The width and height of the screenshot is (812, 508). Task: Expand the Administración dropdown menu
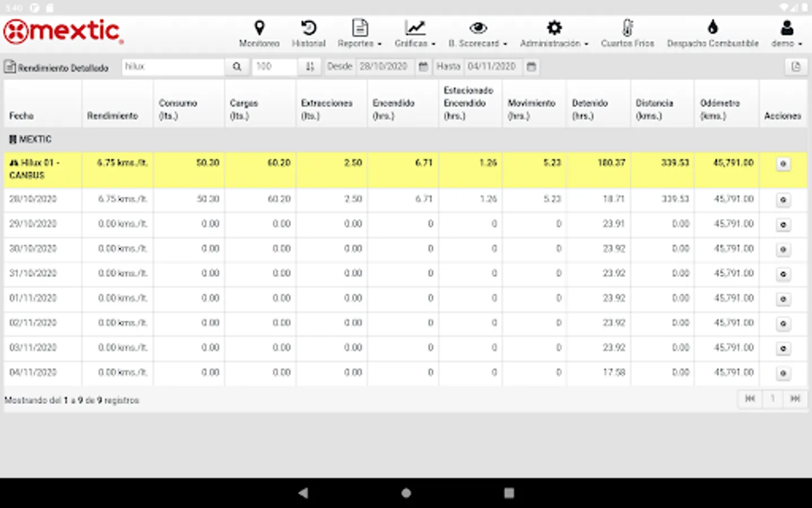554,34
